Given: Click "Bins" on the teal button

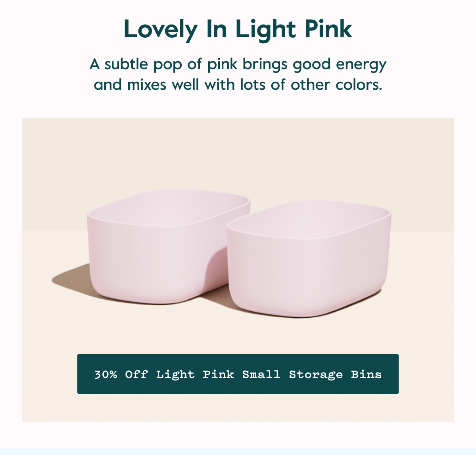Looking at the screenshot, I should (x=366, y=374).
